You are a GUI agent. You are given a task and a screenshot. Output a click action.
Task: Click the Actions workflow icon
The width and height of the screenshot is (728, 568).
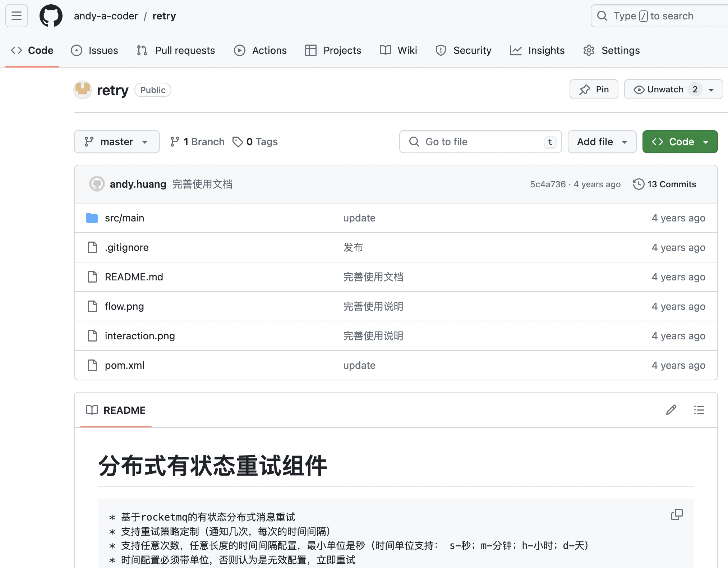239,50
